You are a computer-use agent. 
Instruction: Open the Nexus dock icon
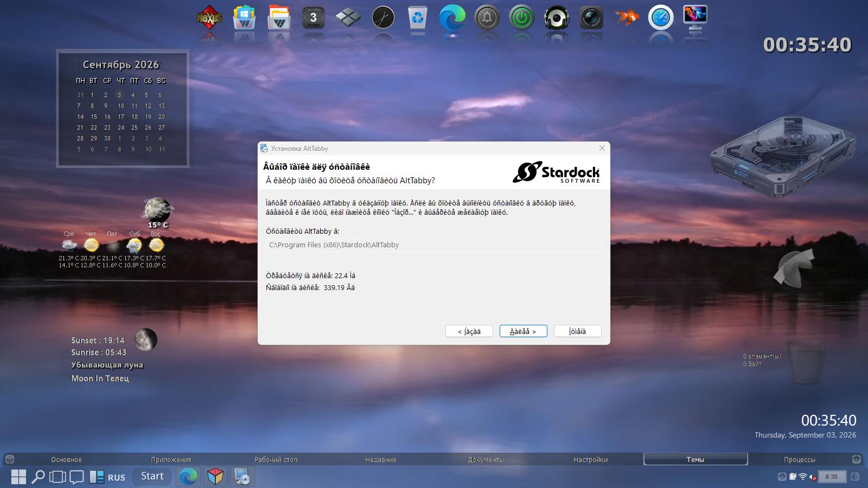tap(209, 18)
